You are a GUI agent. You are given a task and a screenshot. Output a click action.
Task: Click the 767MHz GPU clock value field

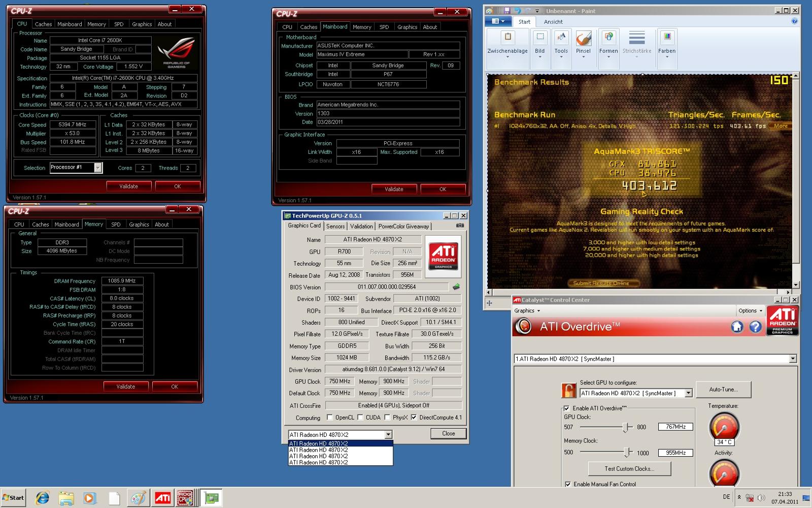(x=675, y=427)
